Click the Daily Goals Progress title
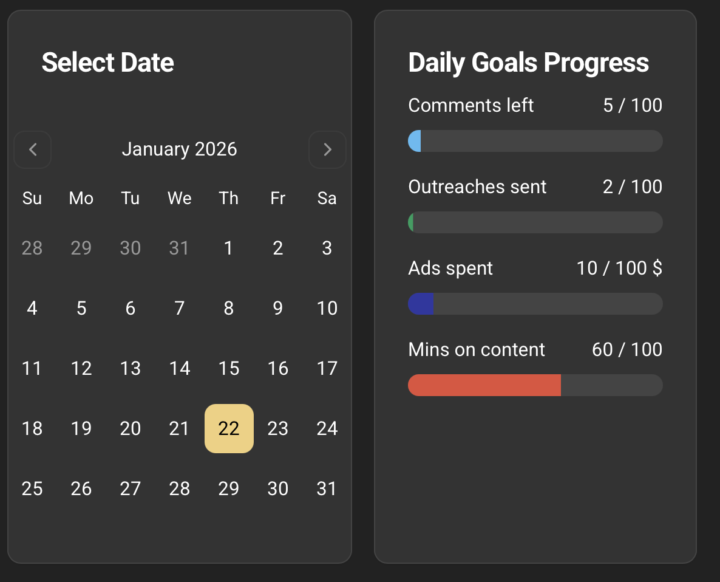 [x=528, y=63]
